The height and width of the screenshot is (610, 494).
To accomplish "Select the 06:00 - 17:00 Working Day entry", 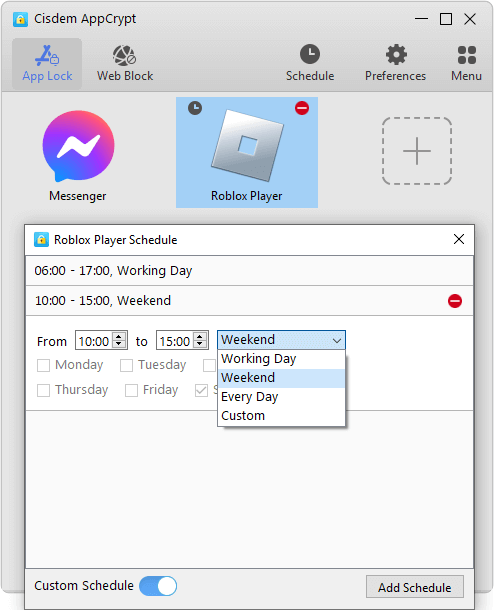I will coord(249,270).
